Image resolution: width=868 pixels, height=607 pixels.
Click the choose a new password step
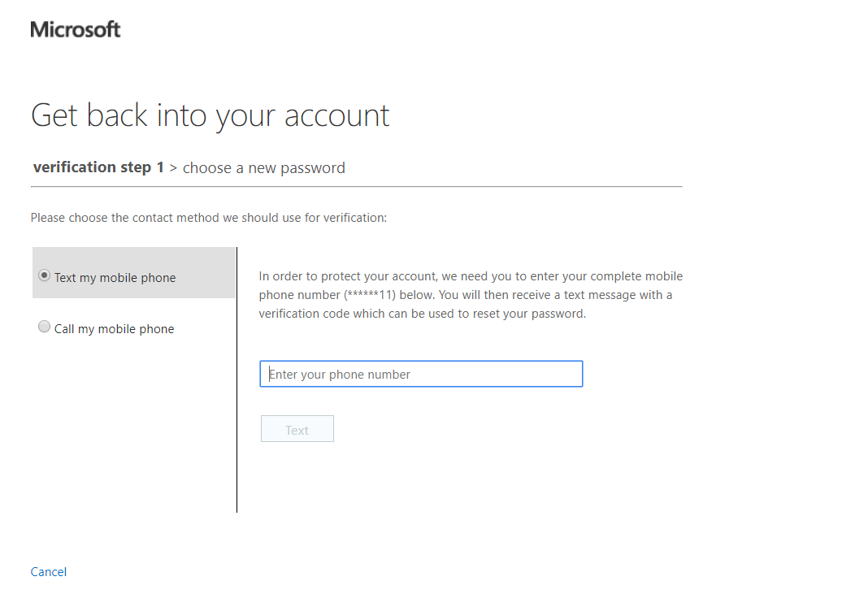click(x=264, y=167)
